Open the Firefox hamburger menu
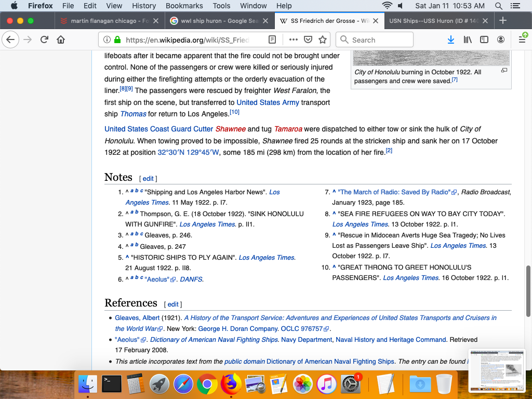 click(x=522, y=40)
